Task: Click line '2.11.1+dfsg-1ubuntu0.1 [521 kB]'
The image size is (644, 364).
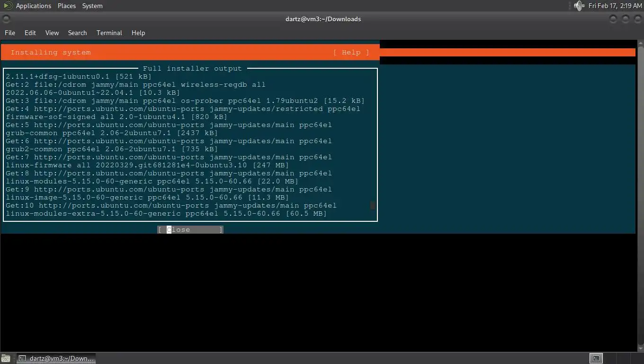Action: point(79,76)
